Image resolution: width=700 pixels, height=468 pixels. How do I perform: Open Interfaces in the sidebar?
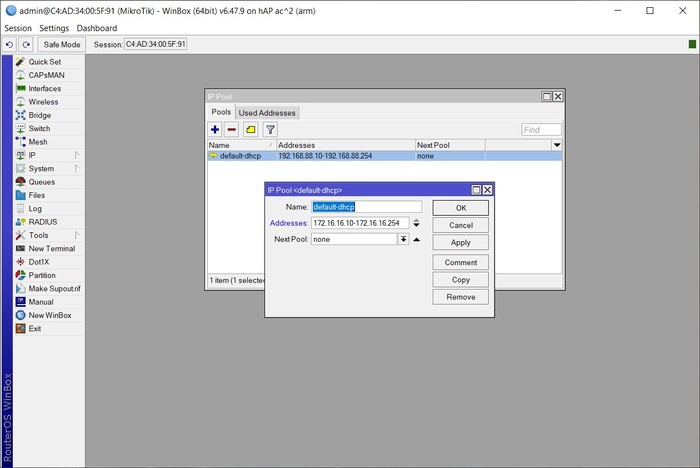[49, 88]
